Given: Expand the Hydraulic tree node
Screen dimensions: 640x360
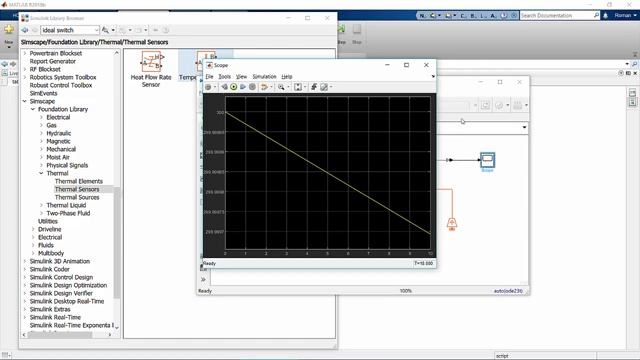Looking at the screenshot, I should tap(41, 133).
